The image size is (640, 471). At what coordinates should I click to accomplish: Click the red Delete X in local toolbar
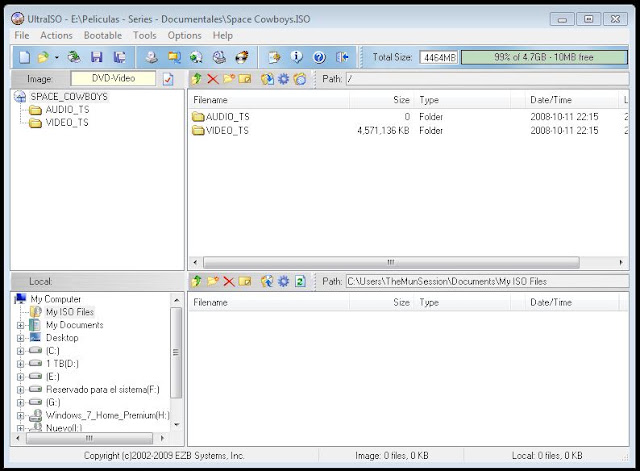click(229, 281)
